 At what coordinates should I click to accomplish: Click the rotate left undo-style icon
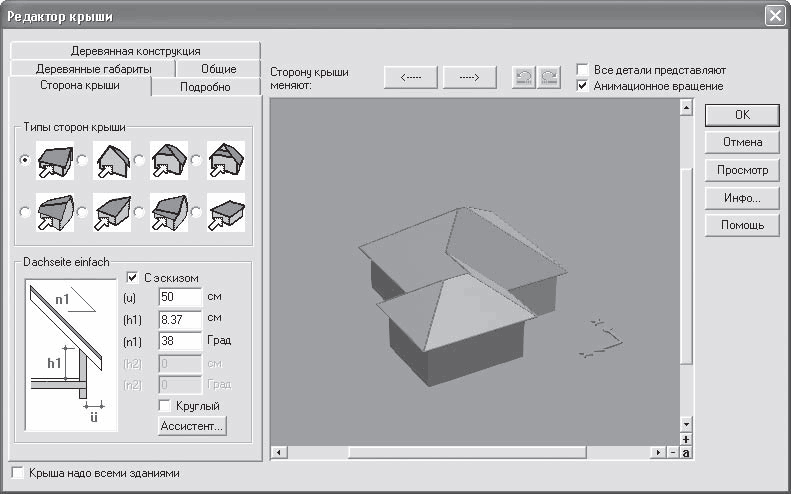(x=524, y=77)
